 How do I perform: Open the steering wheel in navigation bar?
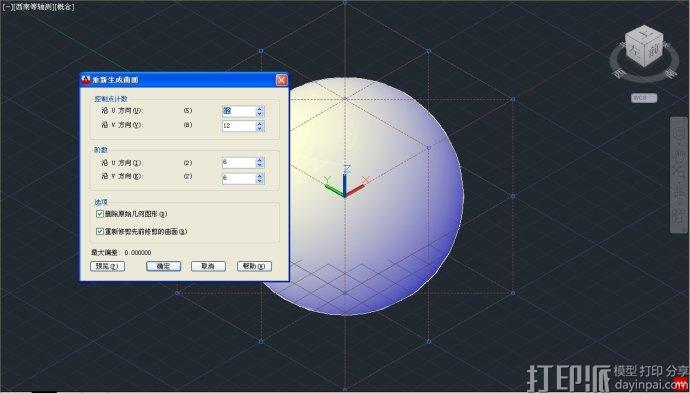pos(680,132)
